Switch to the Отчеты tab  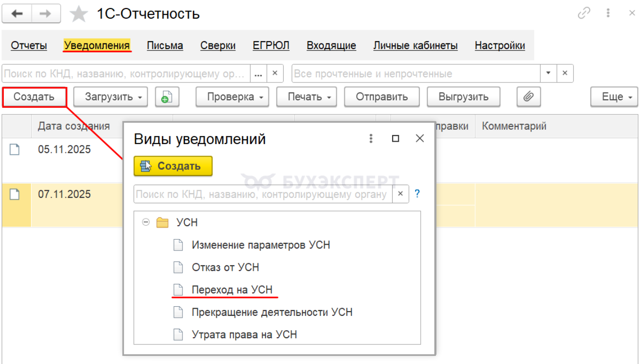[x=29, y=46]
